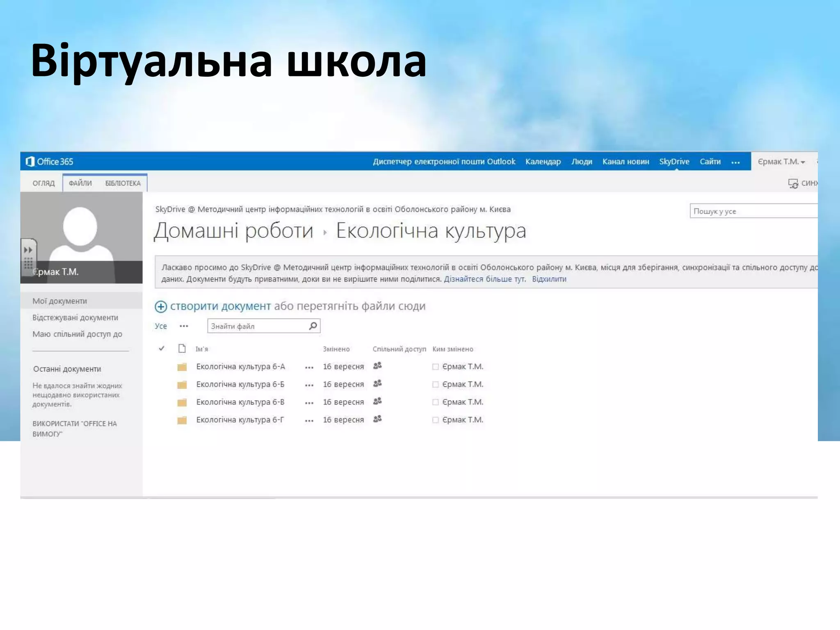
Task: Switch to the ОГЛЯД tab
Action: pos(43,183)
